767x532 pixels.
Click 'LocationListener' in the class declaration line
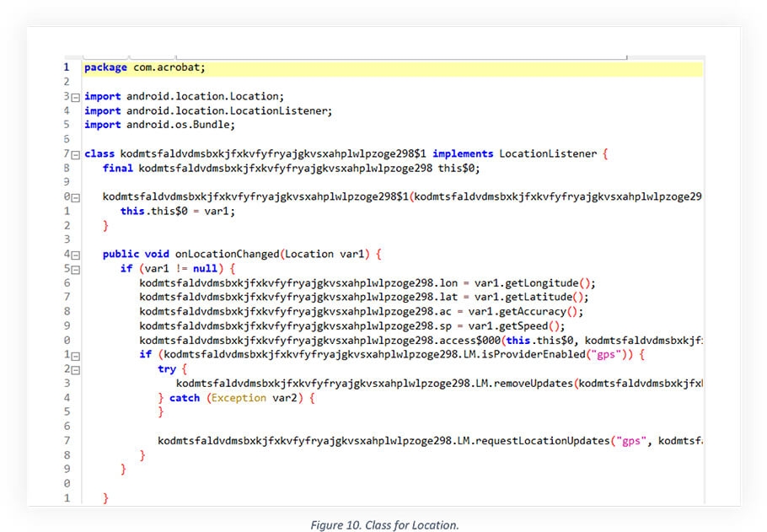(x=548, y=153)
